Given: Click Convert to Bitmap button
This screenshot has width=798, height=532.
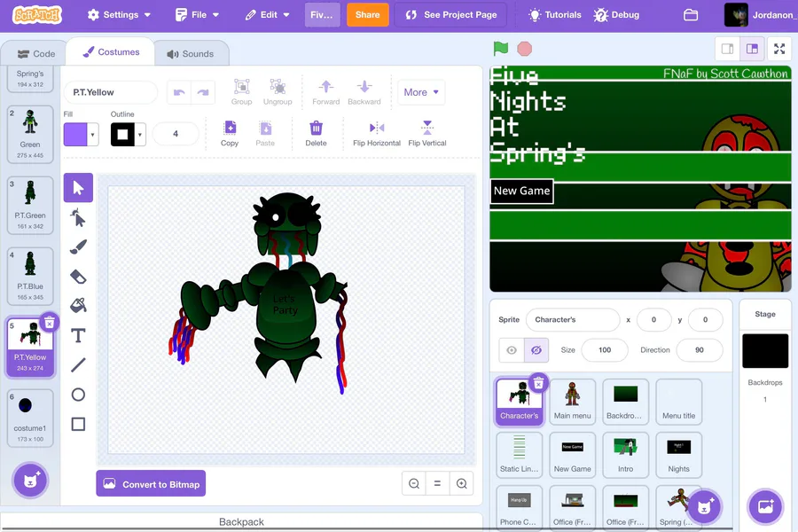Looking at the screenshot, I should [x=151, y=483].
